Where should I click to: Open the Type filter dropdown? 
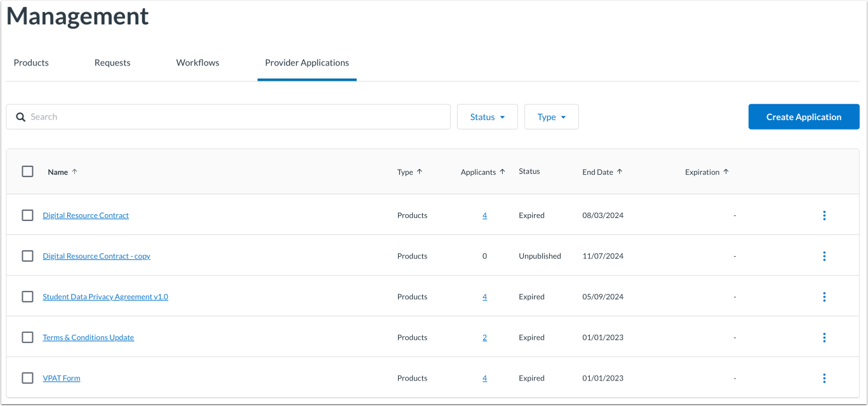coord(551,117)
